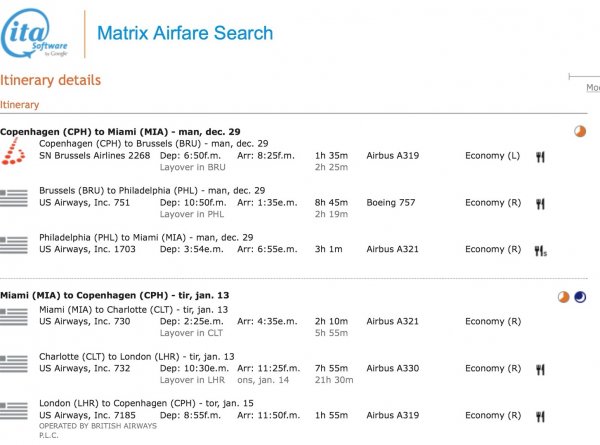This screenshot has height=445, width=600.
Task: Click meal icon on US Airways 732
Action: pyautogui.click(x=541, y=368)
